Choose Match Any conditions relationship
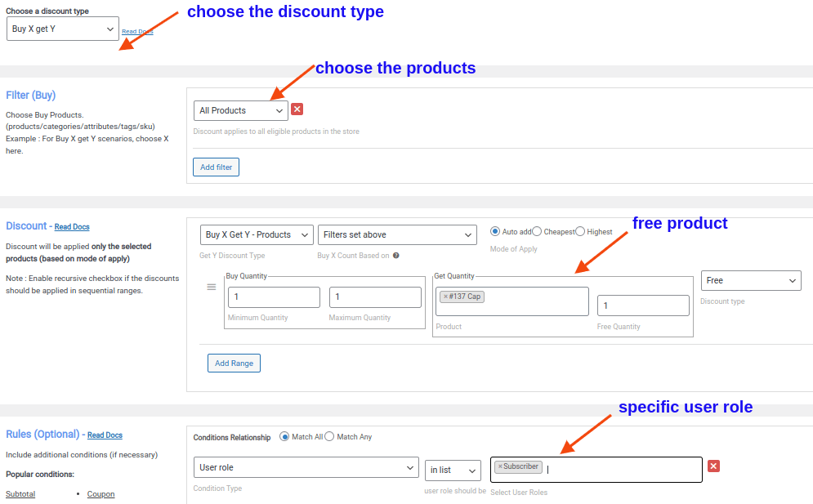The image size is (813, 504). pos(329,436)
